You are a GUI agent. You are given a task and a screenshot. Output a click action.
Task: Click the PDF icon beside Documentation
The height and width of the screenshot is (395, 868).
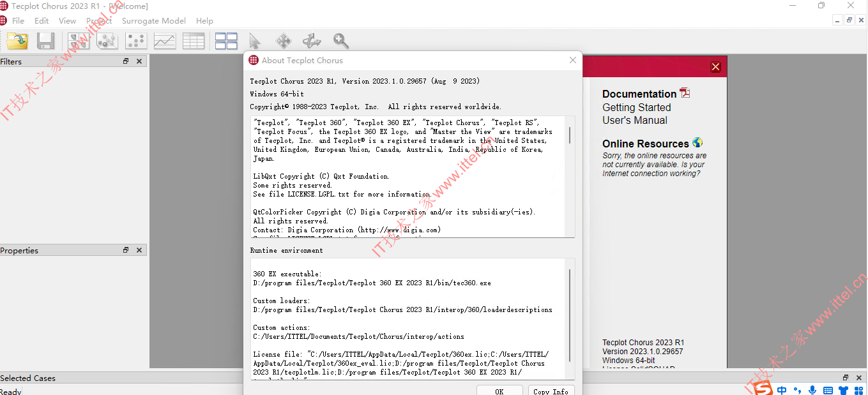[x=685, y=93]
